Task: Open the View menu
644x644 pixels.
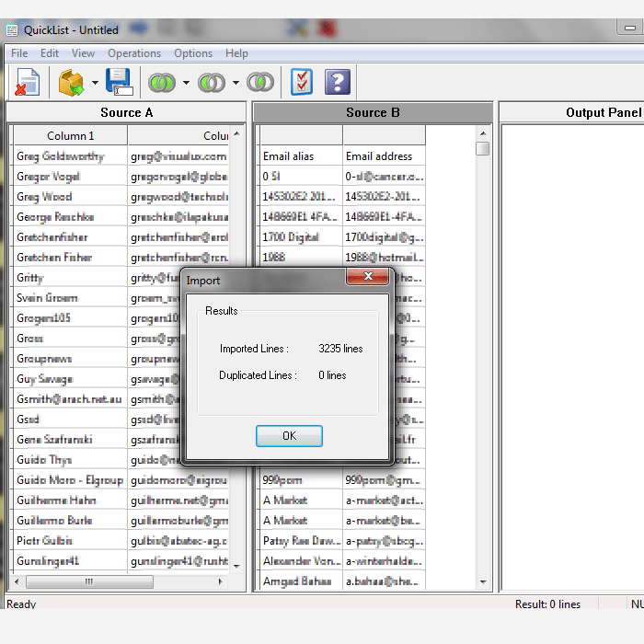Action: 83,53
